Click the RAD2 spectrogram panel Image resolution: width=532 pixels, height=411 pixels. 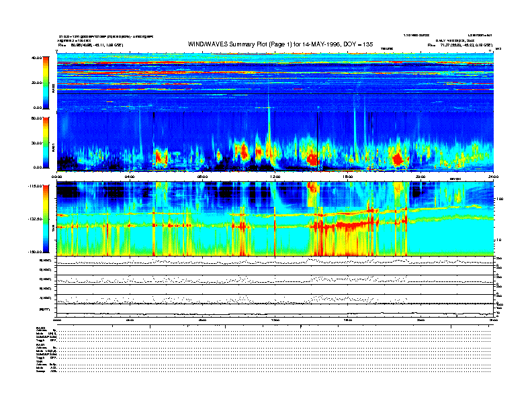(275, 82)
